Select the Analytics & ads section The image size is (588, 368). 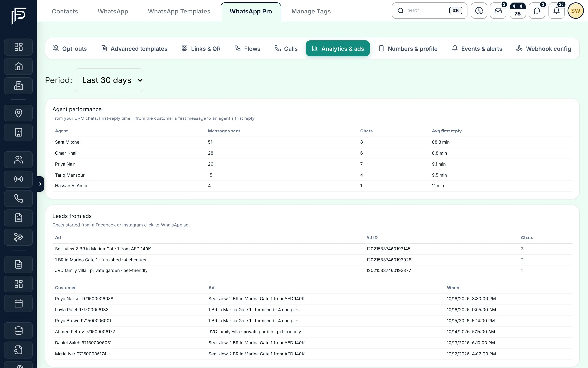click(x=338, y=49)
